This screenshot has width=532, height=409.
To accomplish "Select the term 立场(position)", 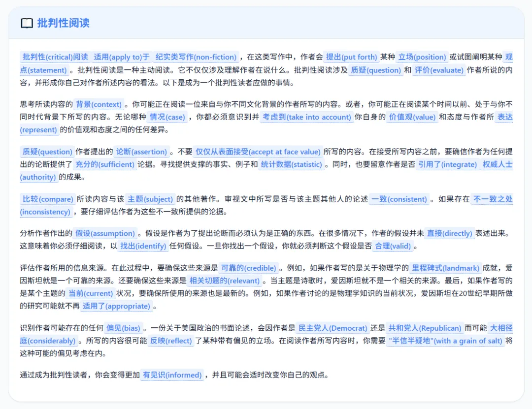I will tap(422, 57).
